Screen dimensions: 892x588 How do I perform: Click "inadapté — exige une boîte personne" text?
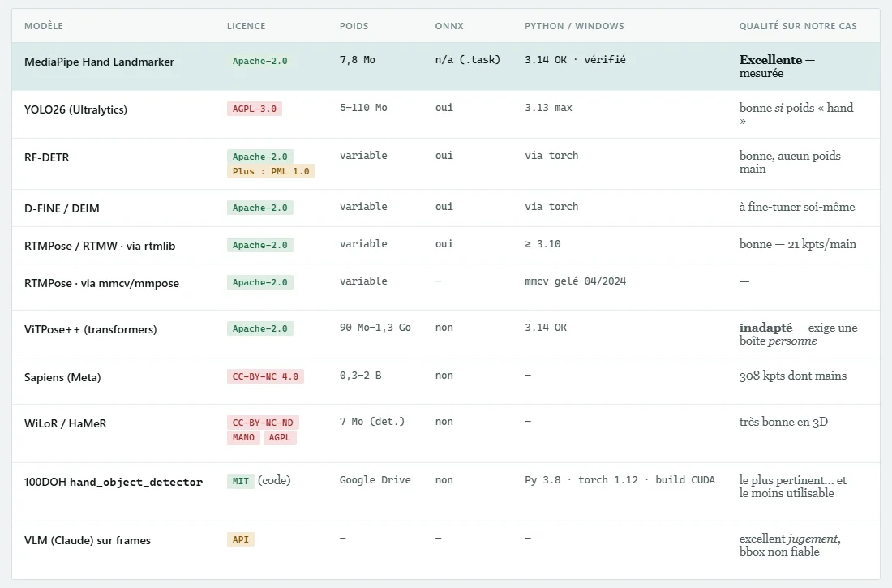(x=798, y=334)
